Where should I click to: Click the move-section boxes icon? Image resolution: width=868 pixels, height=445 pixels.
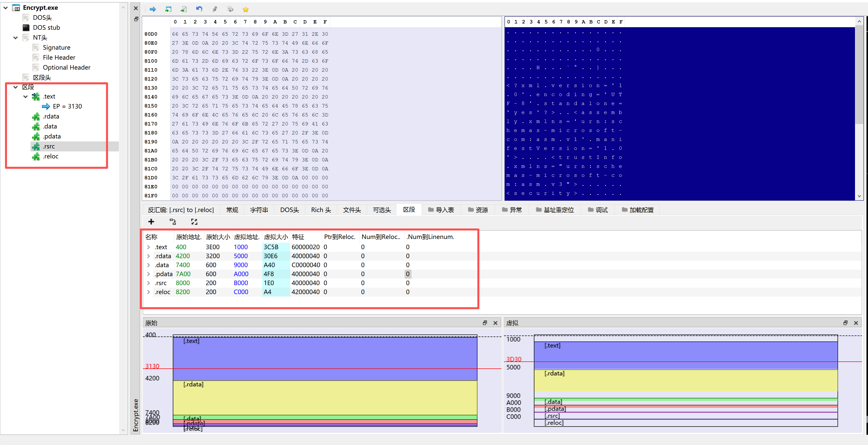[x=173, y=222]
